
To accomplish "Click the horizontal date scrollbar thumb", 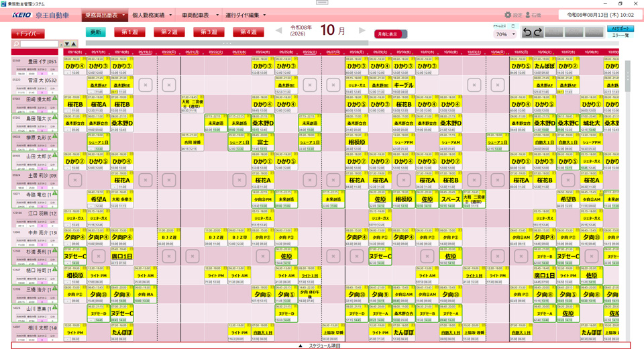I will point(227,43).
